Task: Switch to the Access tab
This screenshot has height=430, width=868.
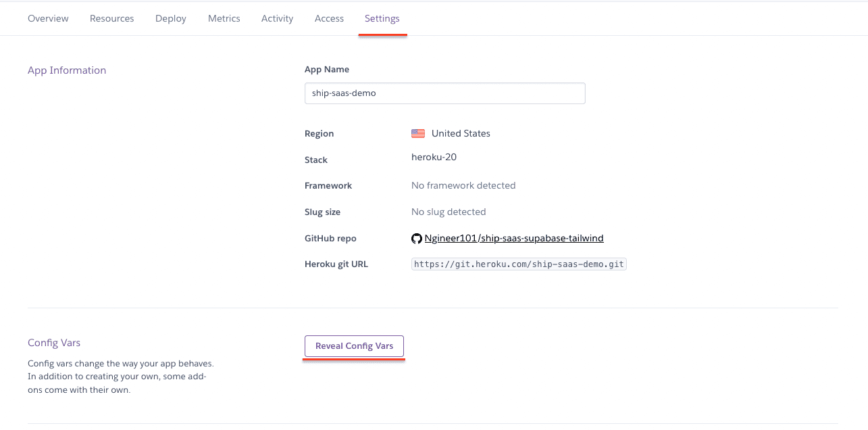Action: click(x=329, y=18)
